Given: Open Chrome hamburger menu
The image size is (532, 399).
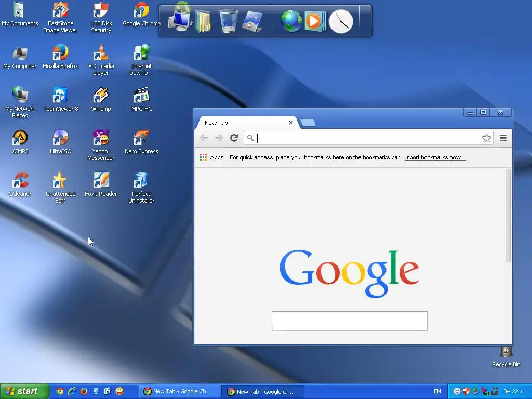Looking at the screenshot, I should [x=503, y=138].
